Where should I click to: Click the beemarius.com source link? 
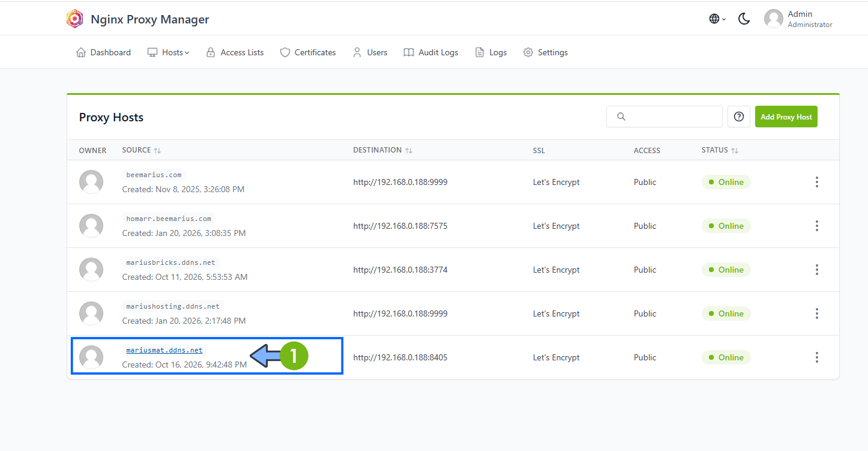(154, 175)
